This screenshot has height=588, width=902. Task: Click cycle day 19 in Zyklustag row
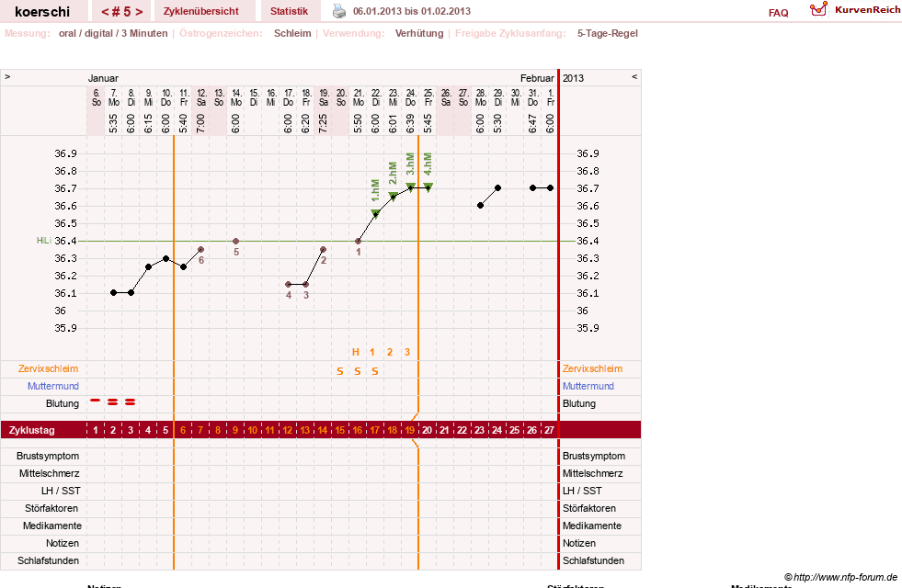point(409,430)
